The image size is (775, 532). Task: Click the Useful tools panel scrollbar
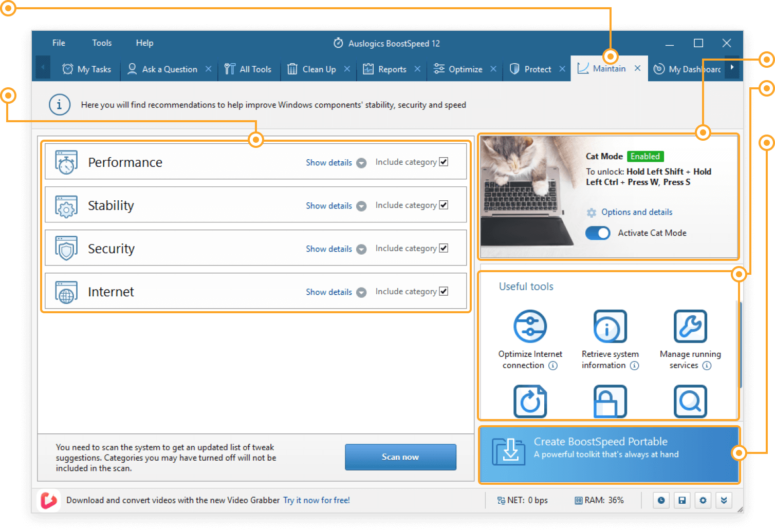(x=740, y=345)
